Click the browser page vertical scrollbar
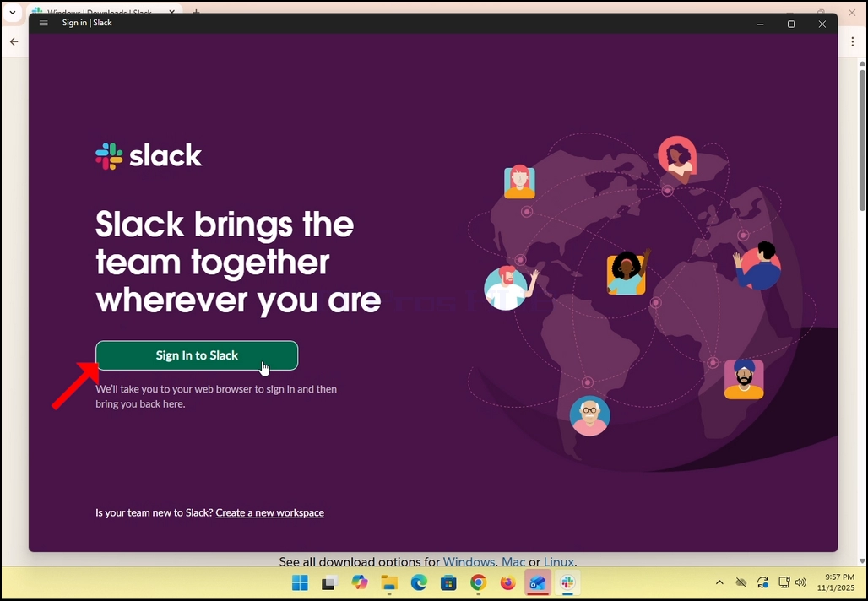 862,140
